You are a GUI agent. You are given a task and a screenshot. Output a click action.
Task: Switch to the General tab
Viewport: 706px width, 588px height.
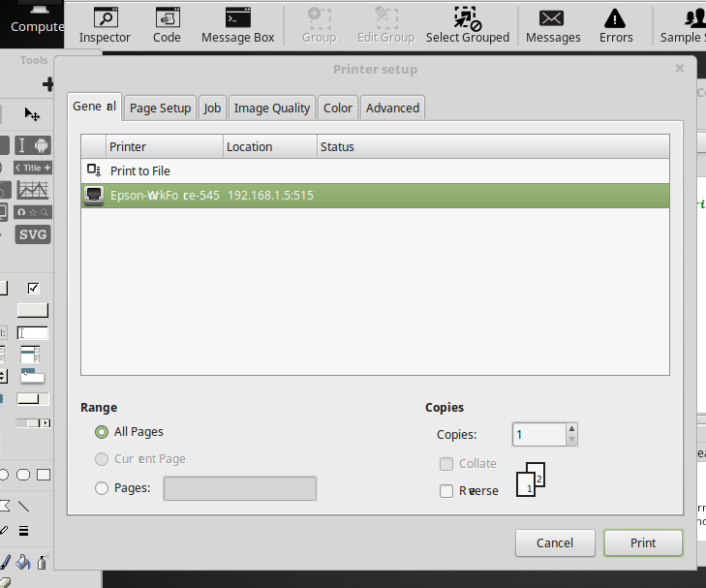click(x=95, y=107)
